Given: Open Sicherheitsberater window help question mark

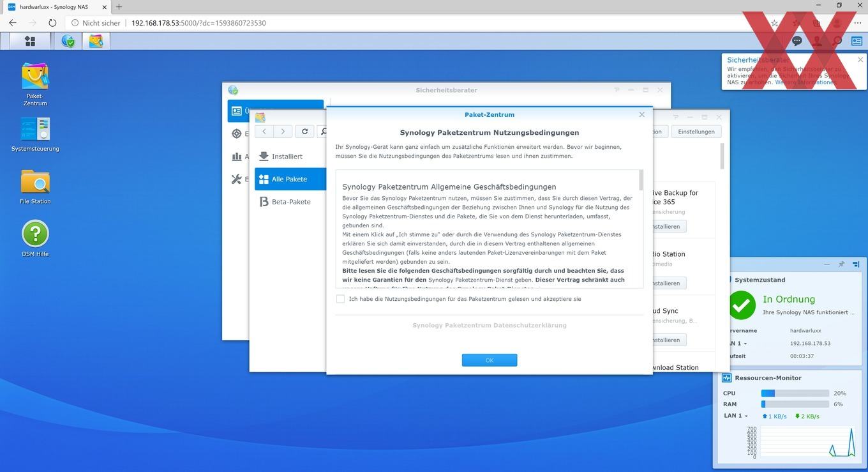Looking at the screenshot, I should point(617,90).
